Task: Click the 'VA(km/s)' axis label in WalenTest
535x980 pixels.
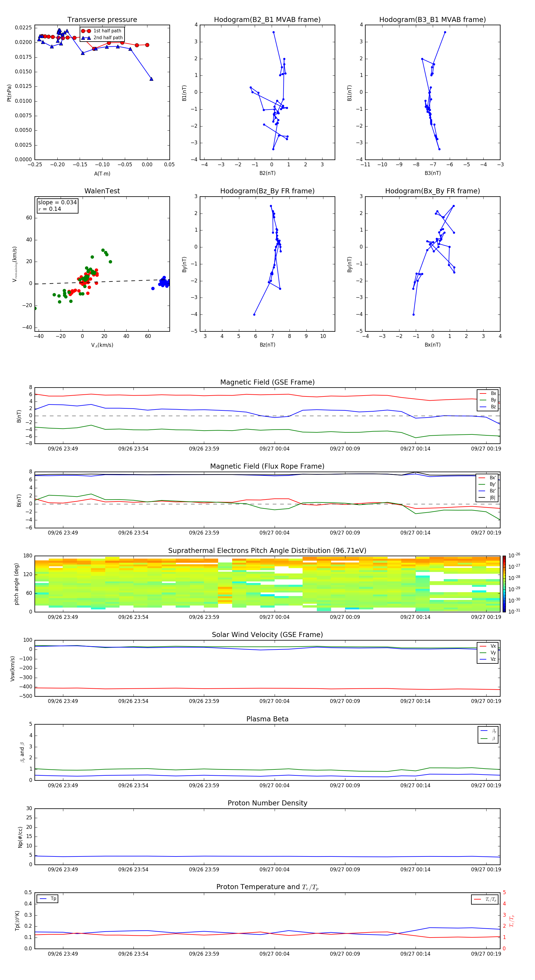Action: 102,345
